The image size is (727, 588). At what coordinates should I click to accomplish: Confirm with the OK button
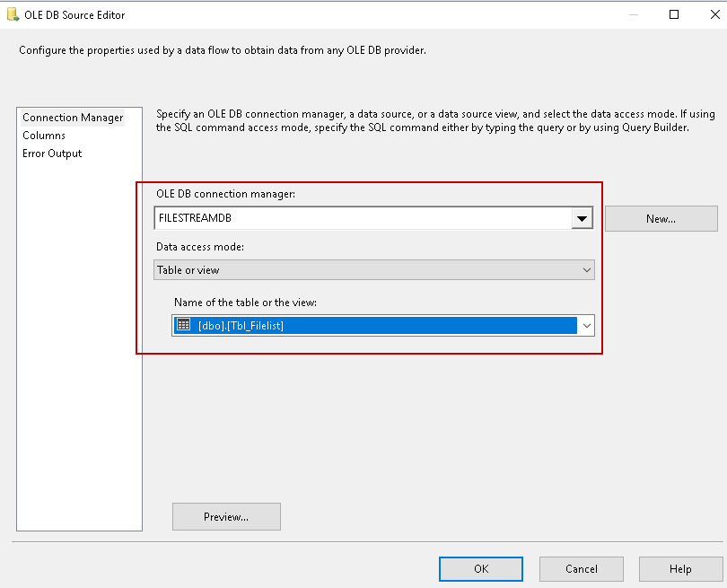click(481, 569)
